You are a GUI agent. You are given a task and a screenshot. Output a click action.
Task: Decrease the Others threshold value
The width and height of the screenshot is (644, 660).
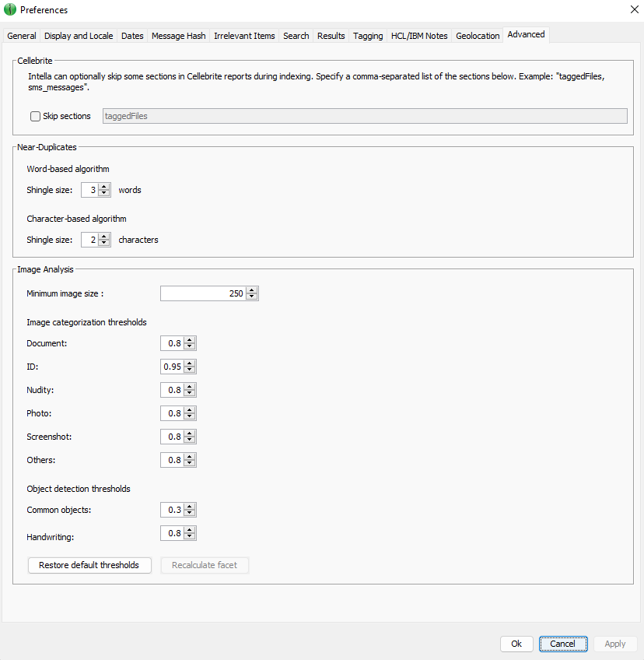190,463
